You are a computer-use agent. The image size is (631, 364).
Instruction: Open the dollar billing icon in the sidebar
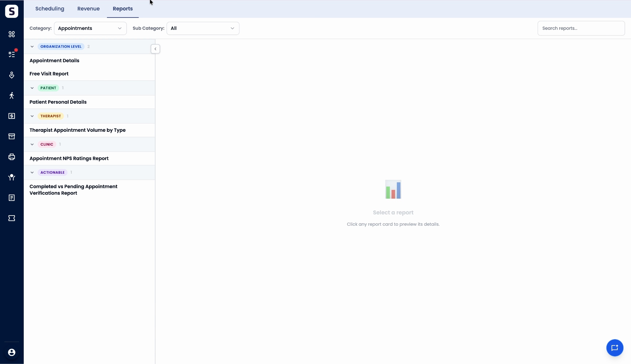pyautogui.click(x=12, y=116)
